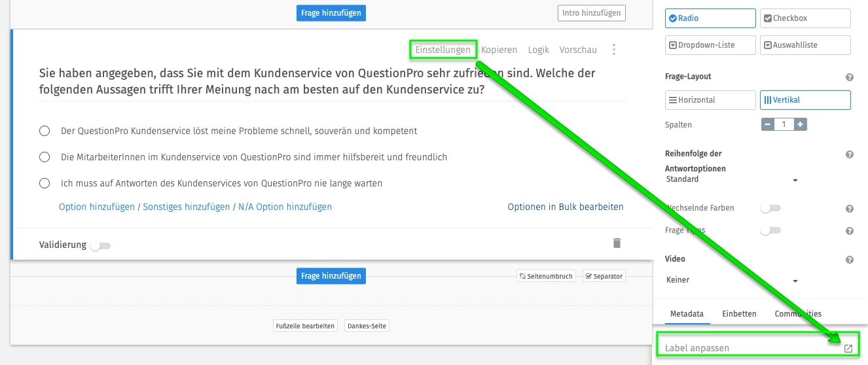The height and width of the screenshot is (365, 868).
Task: Click help icon next to Frage-Layout
Action: pos(849,77)
